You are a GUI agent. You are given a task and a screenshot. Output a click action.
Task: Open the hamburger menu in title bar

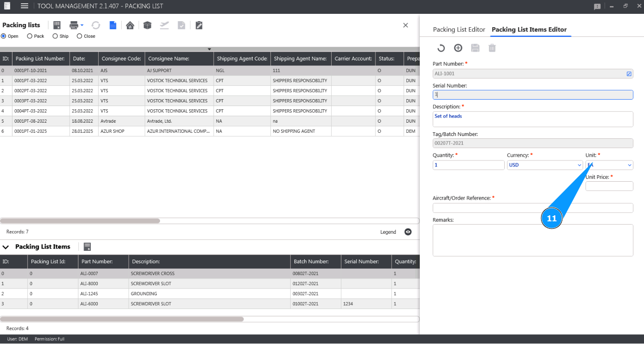click(x=24, y=6)
